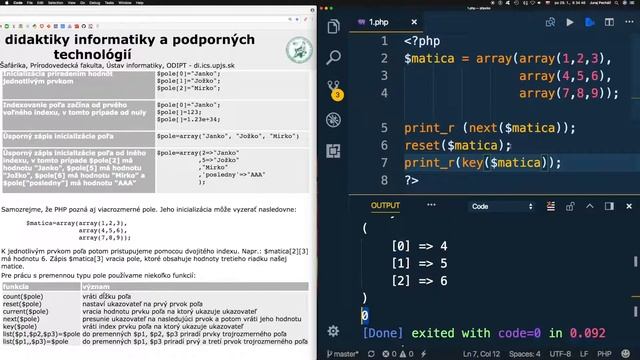Send feedback with the smiley icon
The width and height of the screenshot is (640, 360).
click(625, 353)
